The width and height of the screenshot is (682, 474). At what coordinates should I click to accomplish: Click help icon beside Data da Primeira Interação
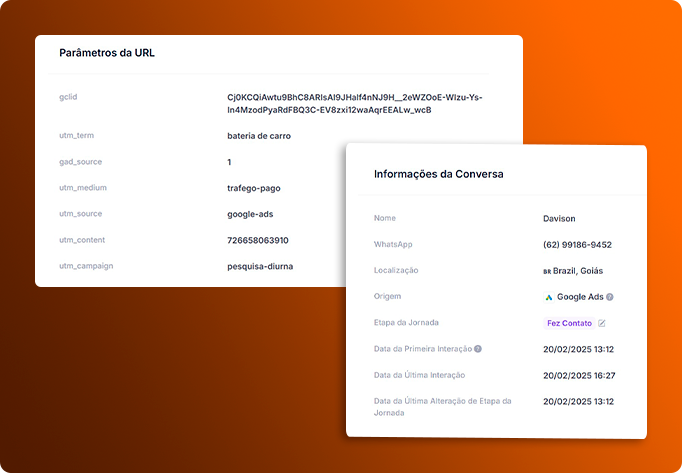(x=478, y=349)
